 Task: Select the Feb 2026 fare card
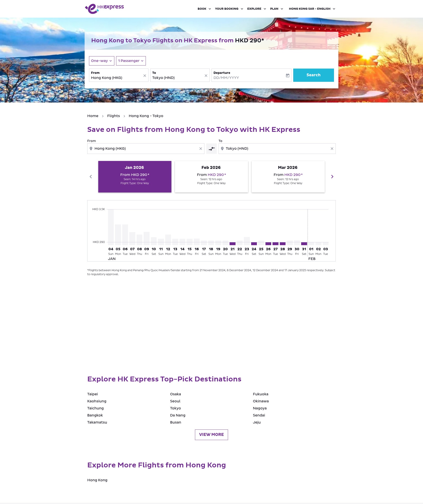tap(211, 177)
